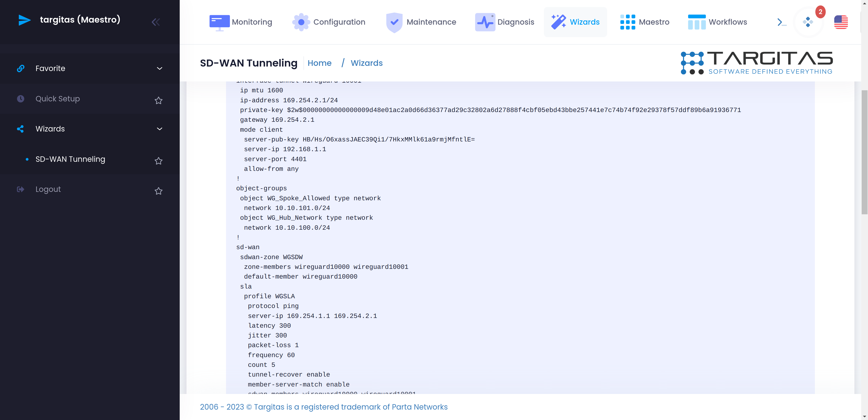The image size is (868, 420).
Task: Click the scrollbar down arrow
Action: tap(864, 417)
